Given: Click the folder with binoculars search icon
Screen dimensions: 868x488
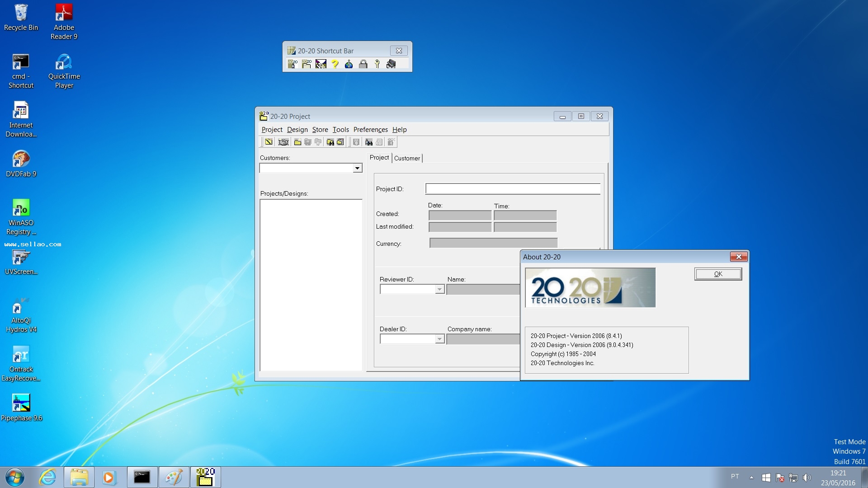Looking at the screenshot, I should coord(330,142).
